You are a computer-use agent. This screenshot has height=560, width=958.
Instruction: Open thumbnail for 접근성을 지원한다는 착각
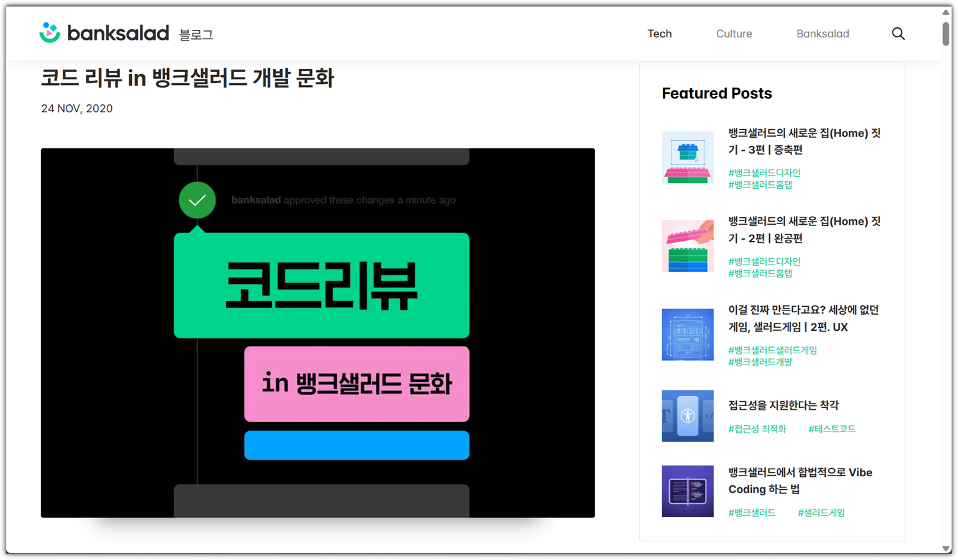(688, 416)
